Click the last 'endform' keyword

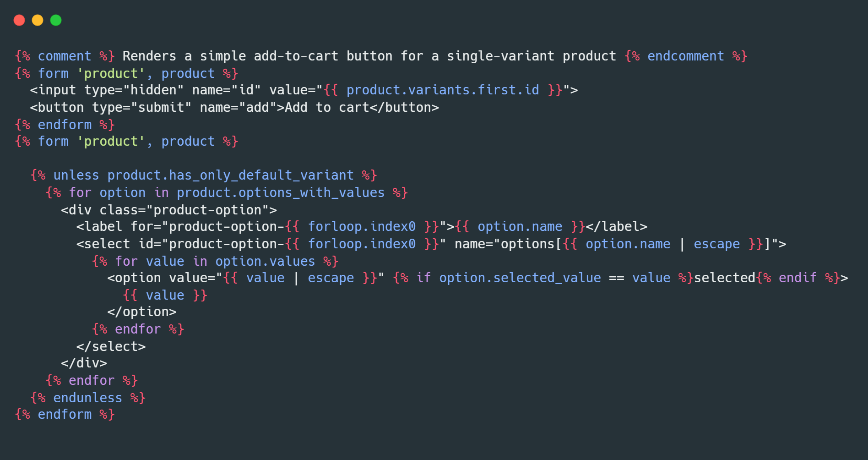point(64,414)
